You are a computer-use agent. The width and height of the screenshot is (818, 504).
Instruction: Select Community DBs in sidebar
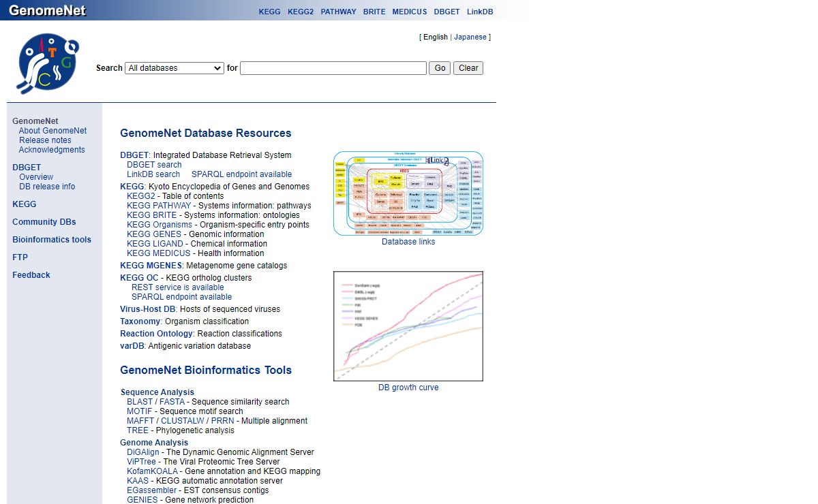click(x=44, y=222)
